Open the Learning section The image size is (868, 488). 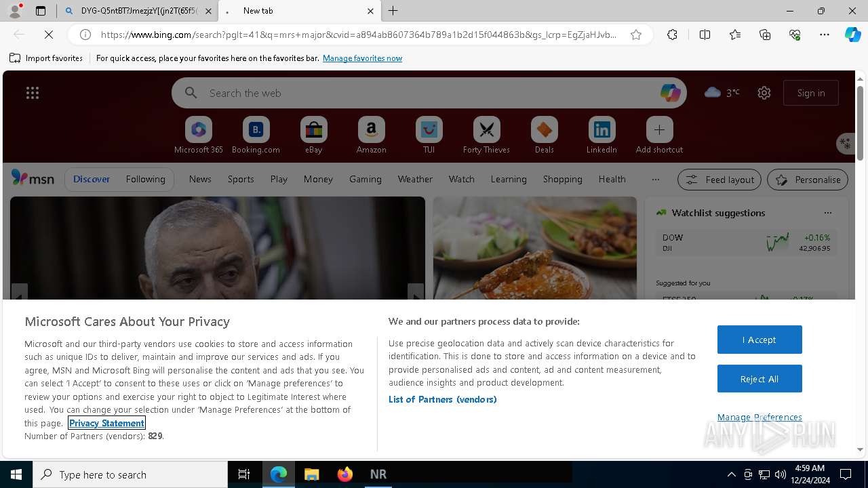[x=509, y=179]
